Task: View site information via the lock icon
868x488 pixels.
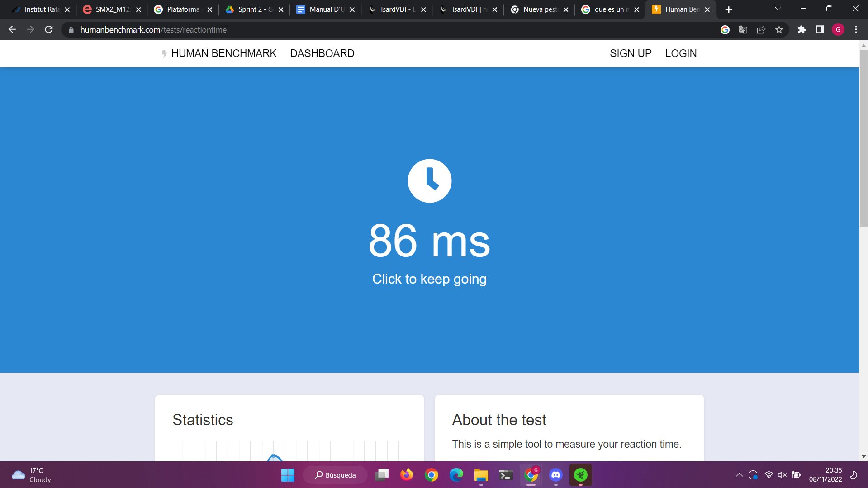Action: (71, 30)
